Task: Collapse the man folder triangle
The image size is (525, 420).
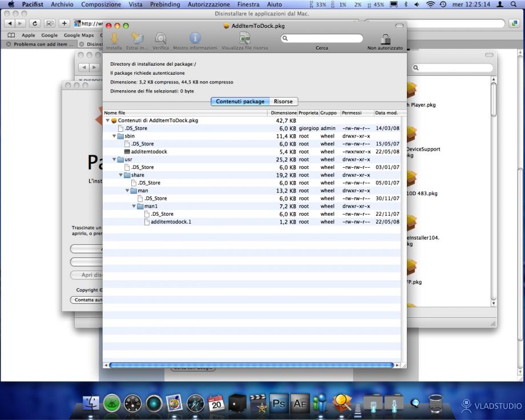Action: coord(127,191)
